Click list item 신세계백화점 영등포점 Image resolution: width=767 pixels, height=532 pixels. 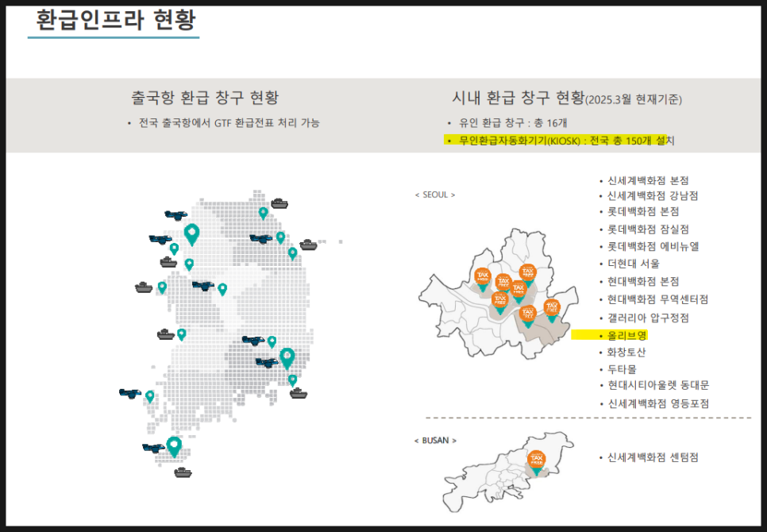(658, 403)
